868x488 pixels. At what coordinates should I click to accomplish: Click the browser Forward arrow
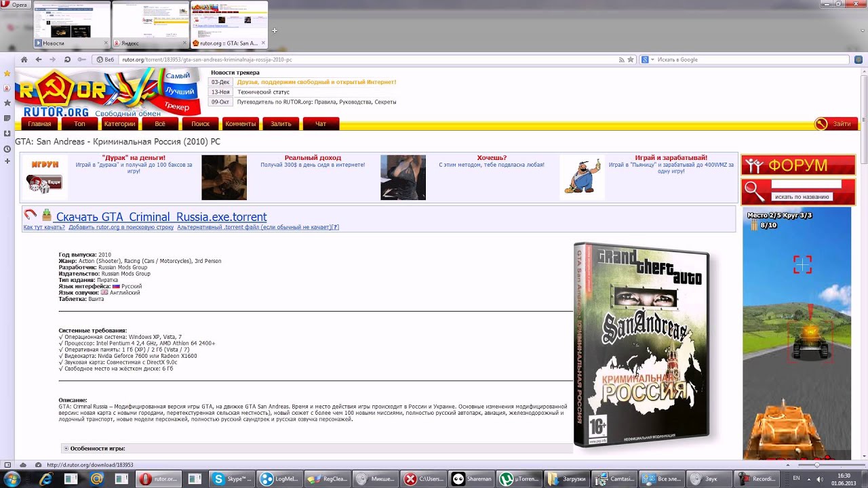pos(53,60)
